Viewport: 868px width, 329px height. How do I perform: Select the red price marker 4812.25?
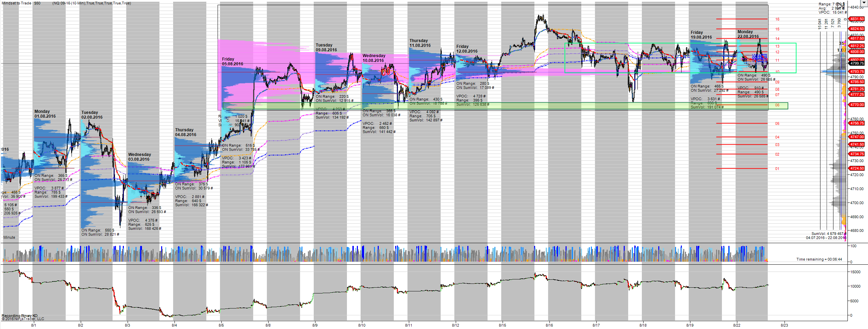point(857,46)
